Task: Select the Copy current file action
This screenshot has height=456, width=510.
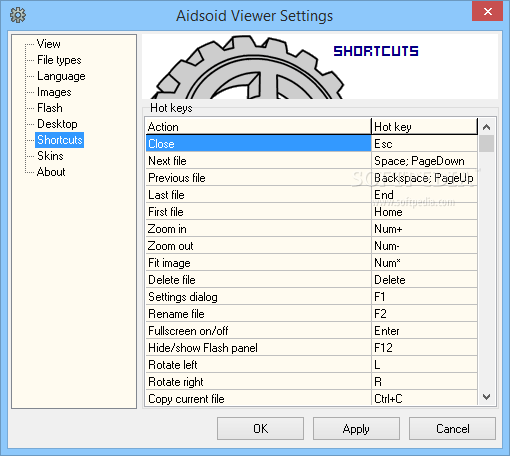Action: click(x=258, y=398)
